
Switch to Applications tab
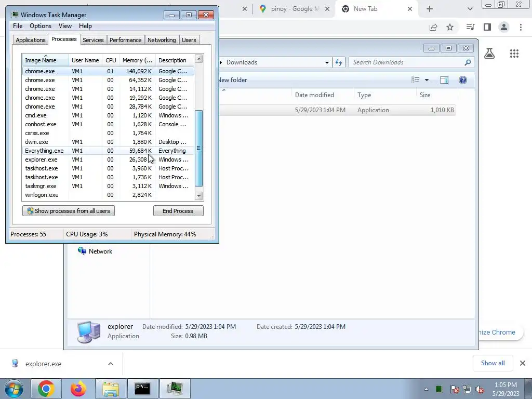[x=31, y=40]
